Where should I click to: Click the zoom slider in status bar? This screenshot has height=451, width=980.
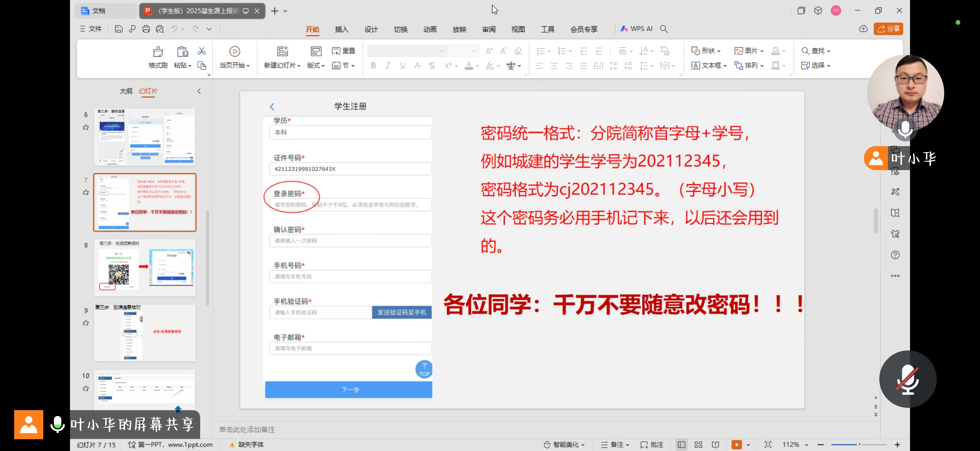(859, 444)
